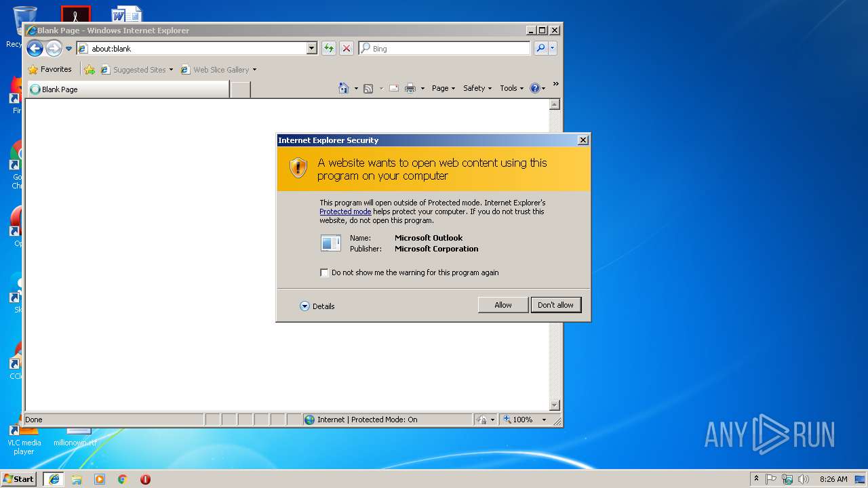
Task: Open the Page menu
Action: tap(443, 88)
